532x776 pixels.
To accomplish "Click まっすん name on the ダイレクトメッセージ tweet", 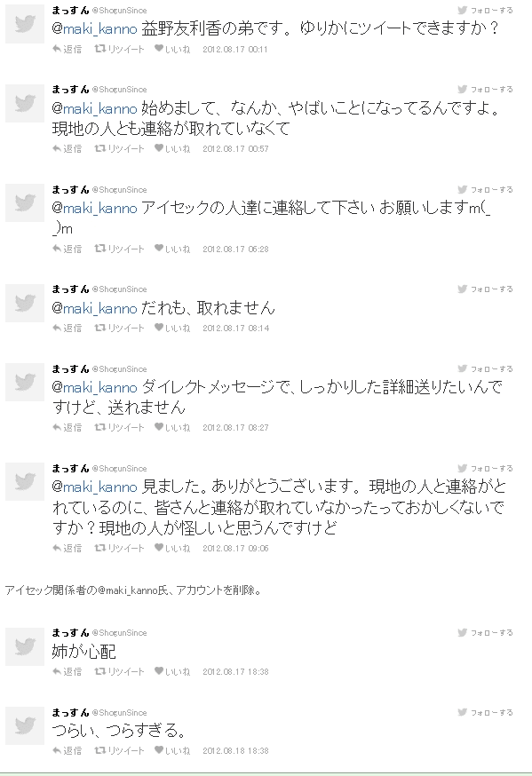I will (70, 368).
